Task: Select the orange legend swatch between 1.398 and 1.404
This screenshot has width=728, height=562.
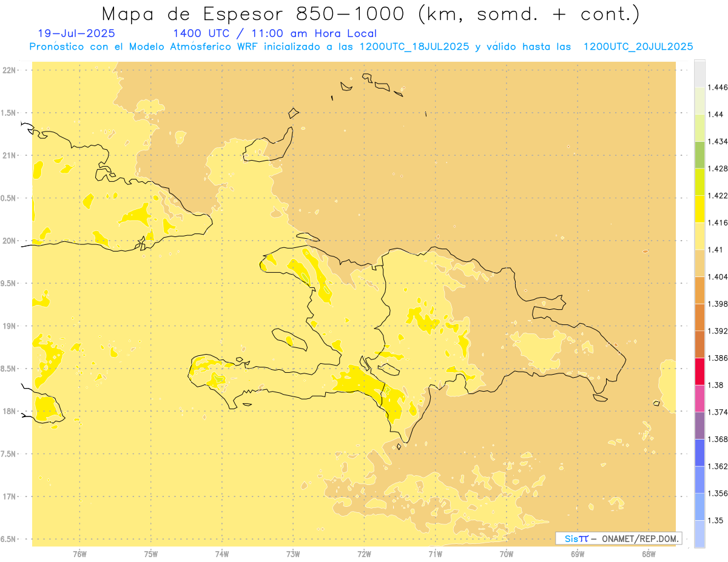Action: click(x=699, y=290)
